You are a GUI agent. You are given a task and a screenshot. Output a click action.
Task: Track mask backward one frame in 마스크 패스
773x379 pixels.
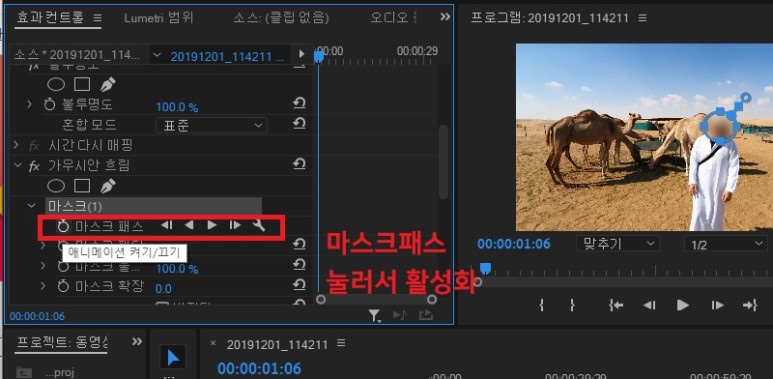[167, 226]
